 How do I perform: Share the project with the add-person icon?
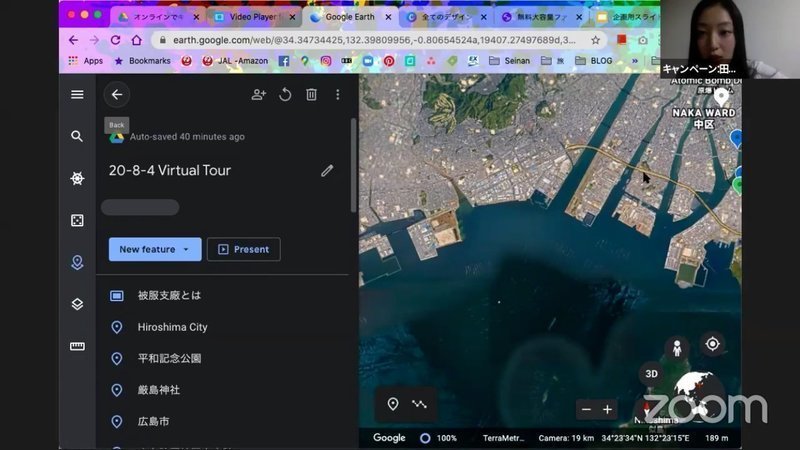259,94
